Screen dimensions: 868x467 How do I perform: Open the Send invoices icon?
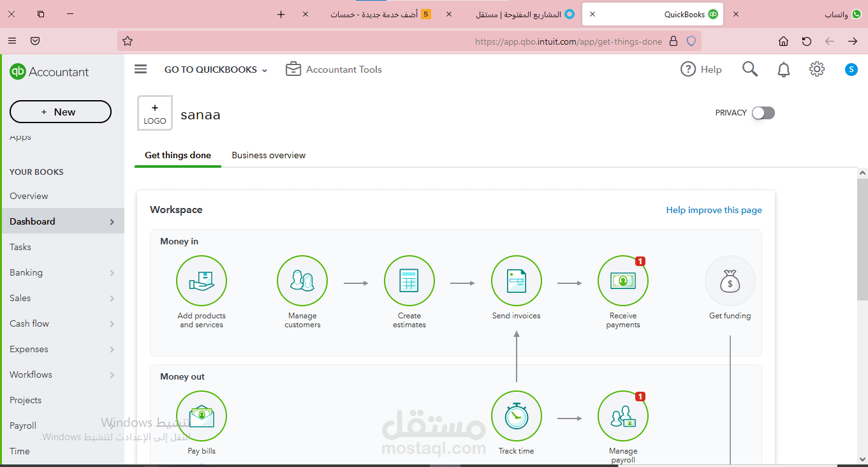(517, 281)
